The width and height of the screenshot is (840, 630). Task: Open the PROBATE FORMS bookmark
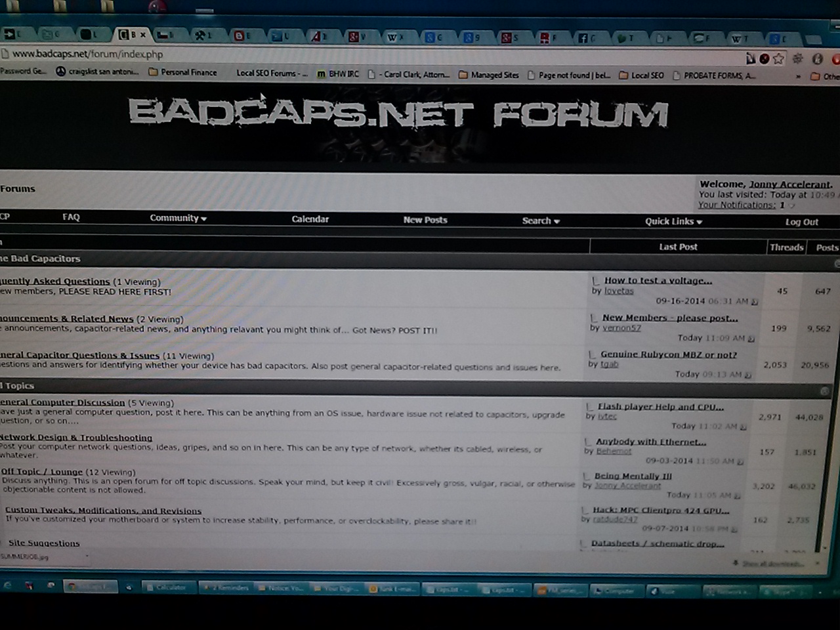pyautogui.click(x=714, y=76)
